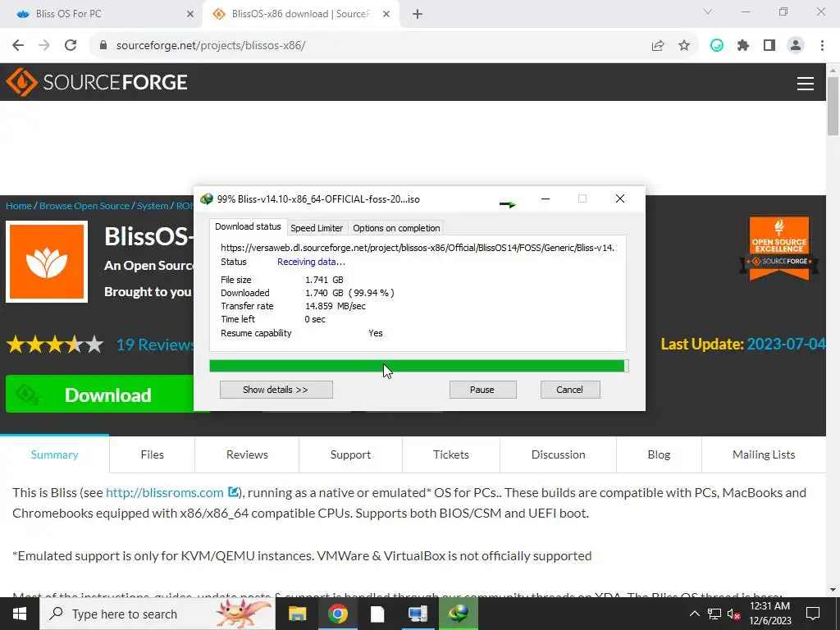
Task: Click the BlissOS lotus project icon
Action: point(47,262)
